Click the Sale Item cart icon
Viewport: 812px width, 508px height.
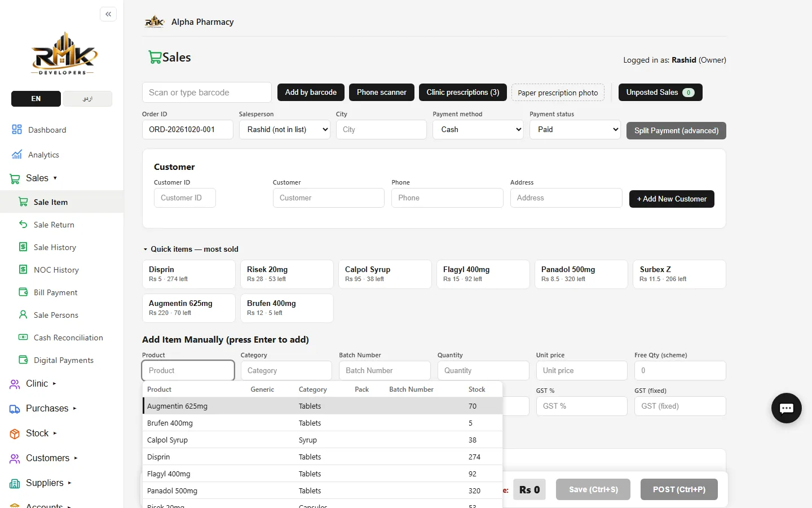[23, 202]
